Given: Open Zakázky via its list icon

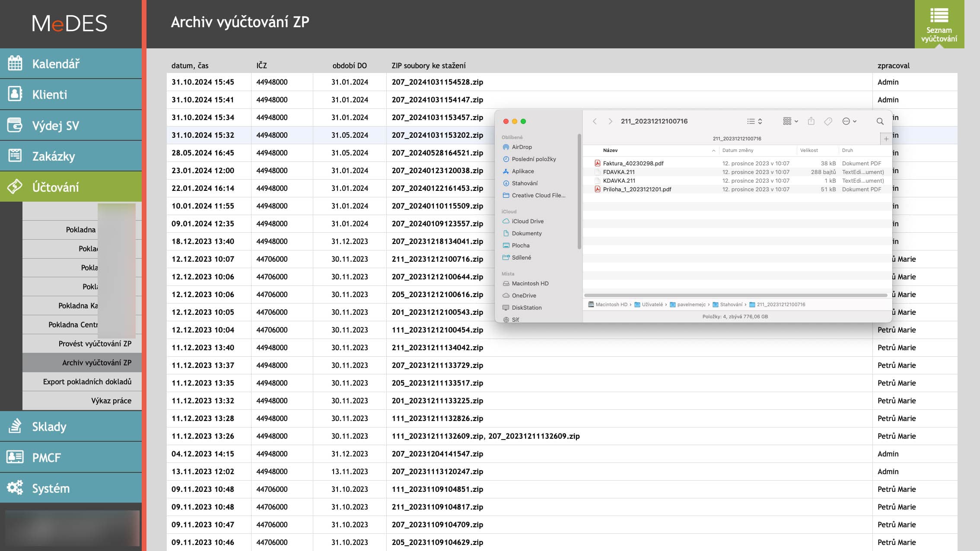Looking at the screenshot, I should click(15, 156).
